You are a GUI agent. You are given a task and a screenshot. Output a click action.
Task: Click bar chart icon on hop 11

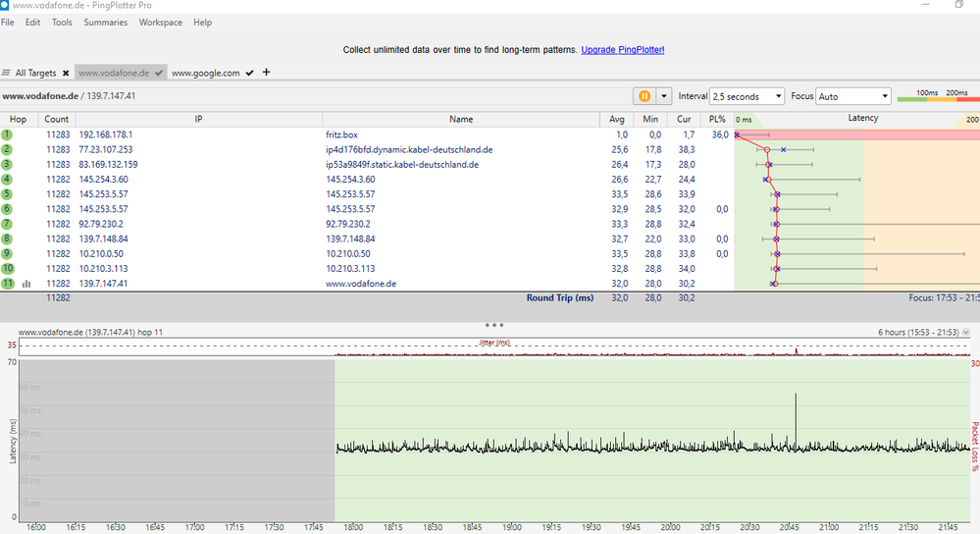[x=26, y=284]
